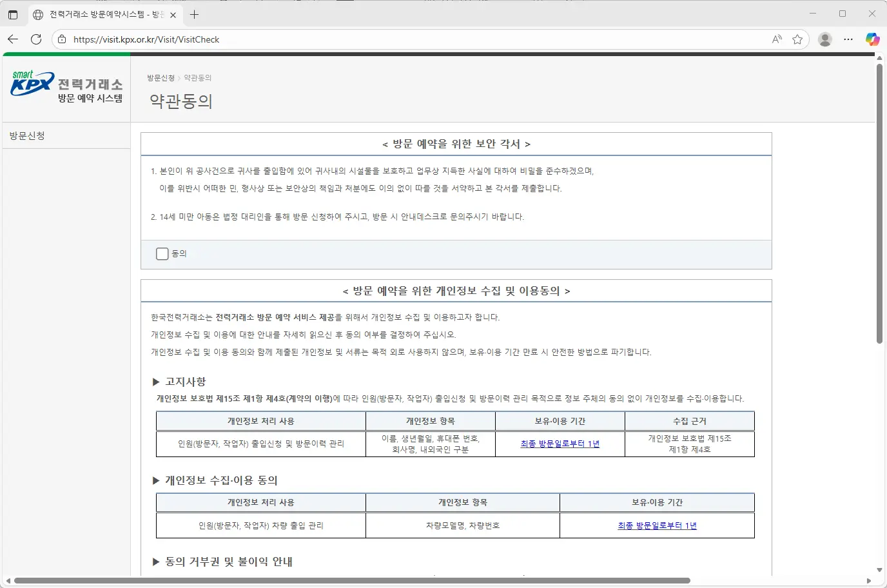Open the browser profile icon

coord(825,39)
